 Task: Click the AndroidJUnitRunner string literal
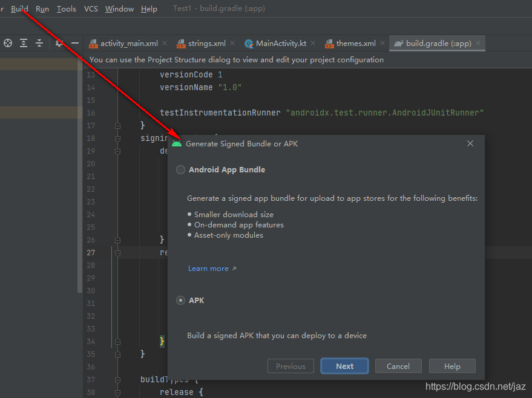[385, 113]
